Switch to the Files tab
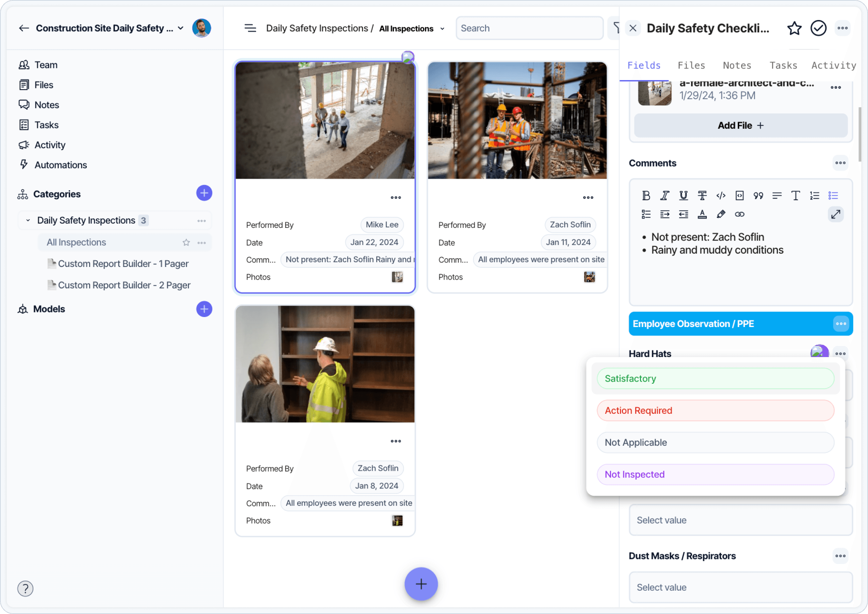This screenshot has height=614, width=868. [x=691, y=65]
